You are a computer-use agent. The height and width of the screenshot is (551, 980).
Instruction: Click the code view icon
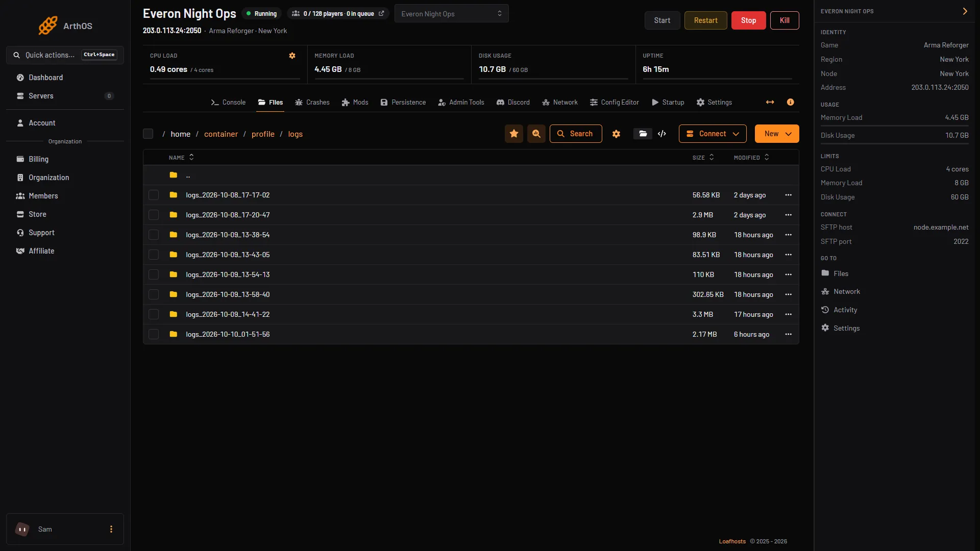(662, 134)
